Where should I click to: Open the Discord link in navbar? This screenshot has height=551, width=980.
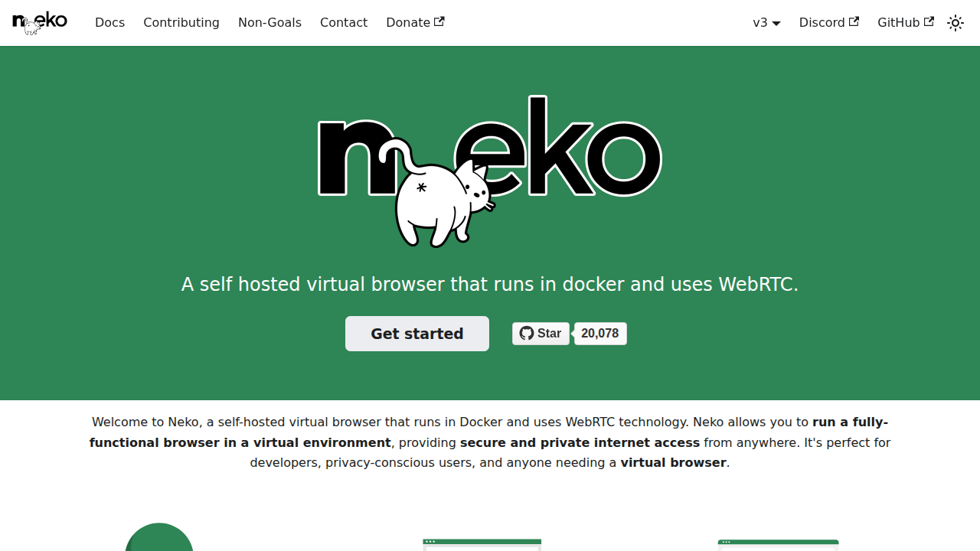coord(822,23)
